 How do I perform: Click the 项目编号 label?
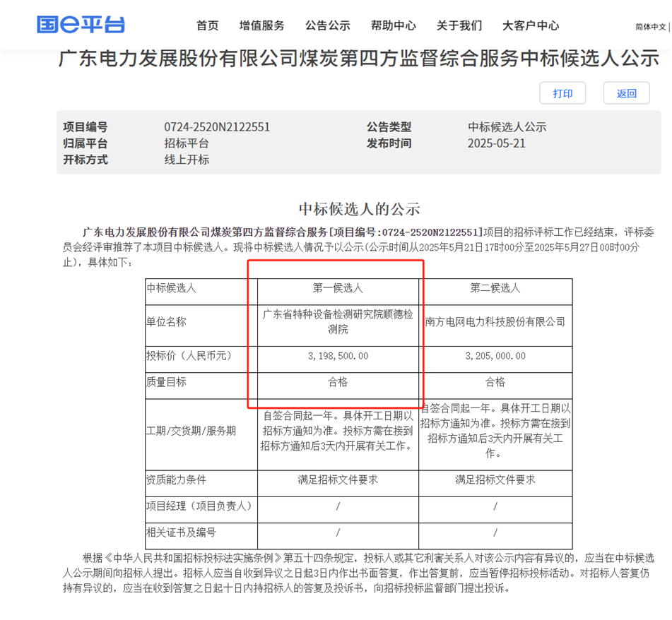coord(86,127)
